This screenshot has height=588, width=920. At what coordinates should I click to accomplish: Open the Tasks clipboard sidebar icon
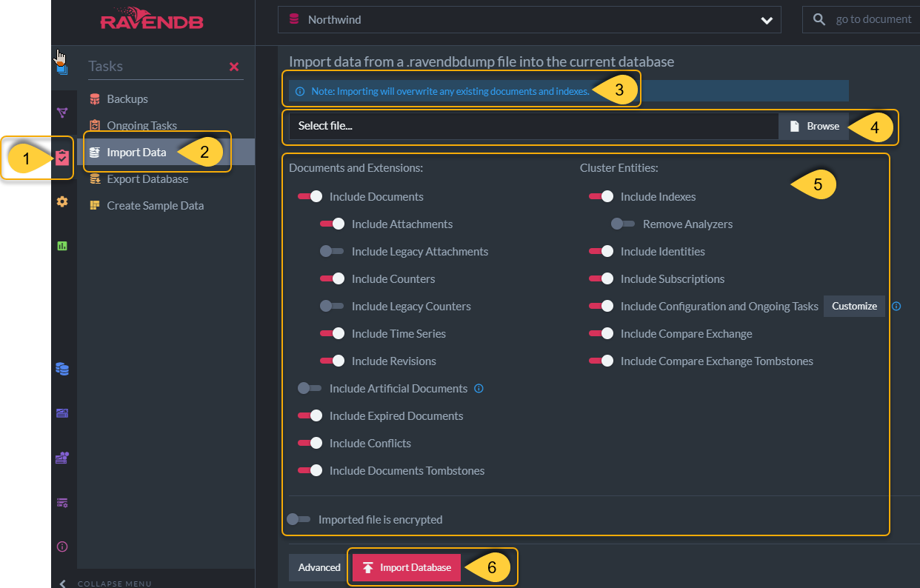[x=62, y=157]
